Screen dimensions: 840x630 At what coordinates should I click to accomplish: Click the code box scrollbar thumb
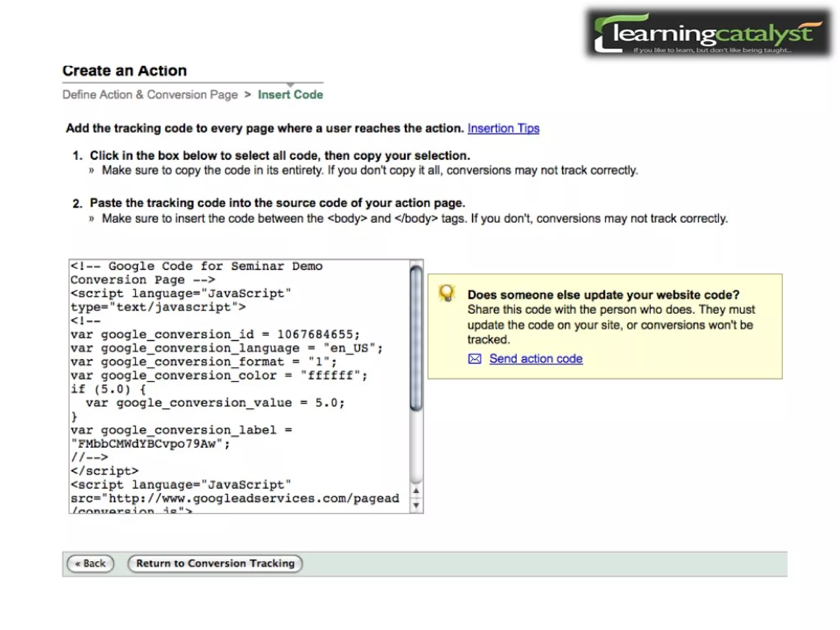416,337
